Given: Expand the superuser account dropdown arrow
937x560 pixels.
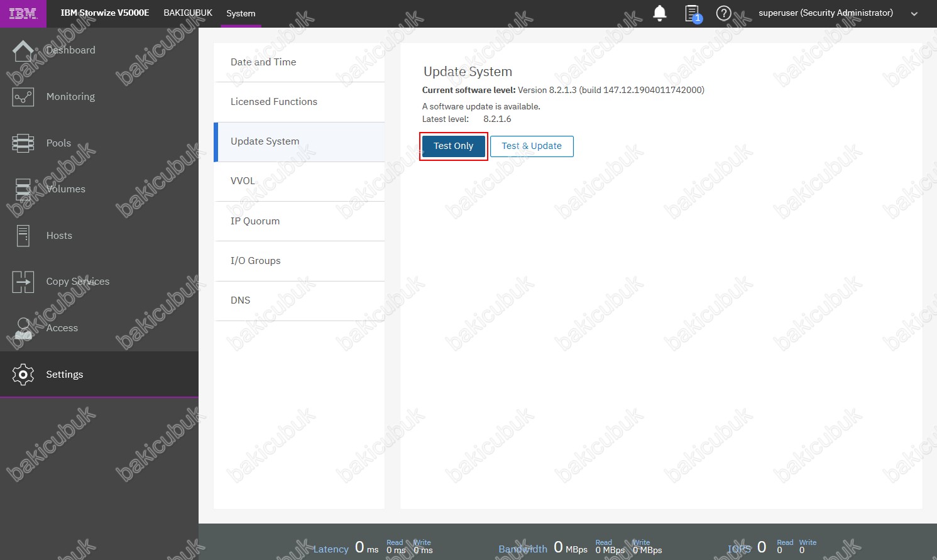Looking at the screenshot, I should (x=914, y=14).
